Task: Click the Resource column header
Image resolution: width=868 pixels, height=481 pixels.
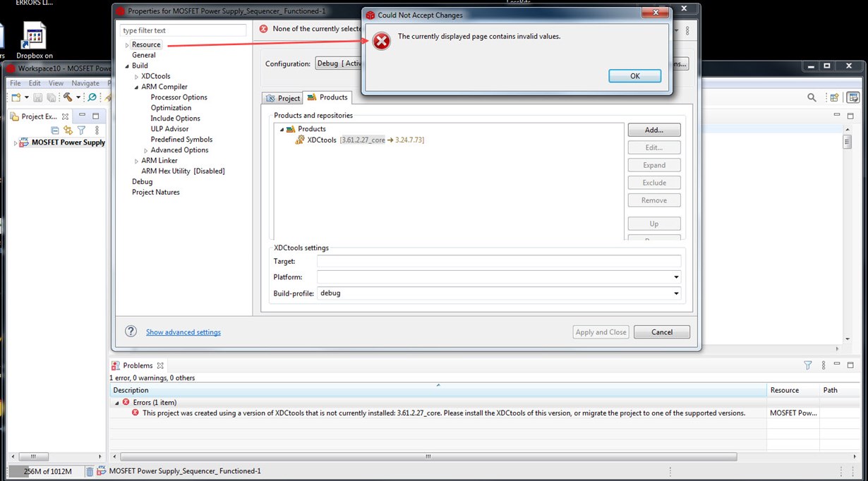Action: [793, 390]
